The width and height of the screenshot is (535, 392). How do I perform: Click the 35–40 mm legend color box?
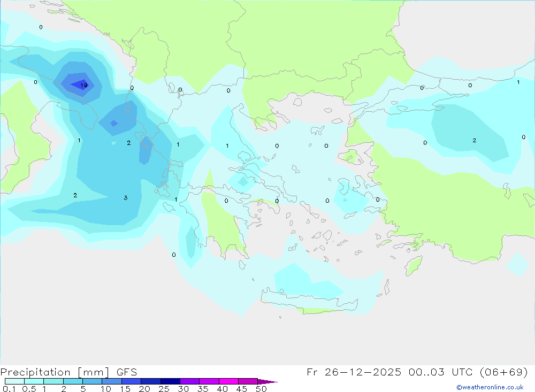209,381
